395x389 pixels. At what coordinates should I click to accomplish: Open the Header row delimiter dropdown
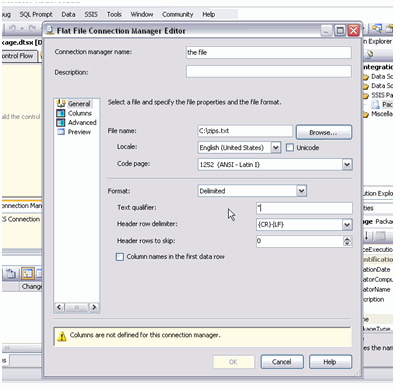(347, 224)
